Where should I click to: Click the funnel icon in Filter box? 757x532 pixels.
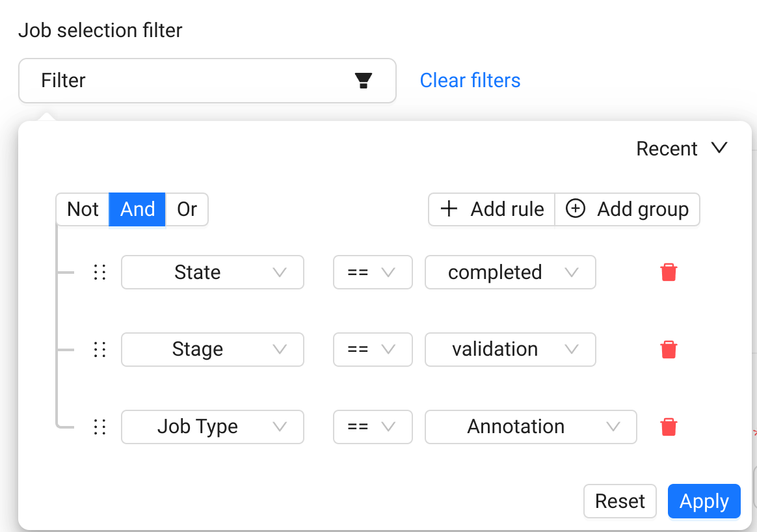click(x=363, y=81)
